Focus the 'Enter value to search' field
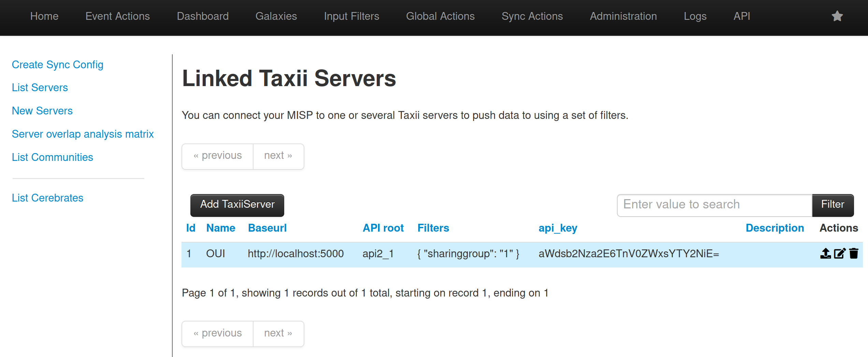868x357 pixels. point(714,205)
